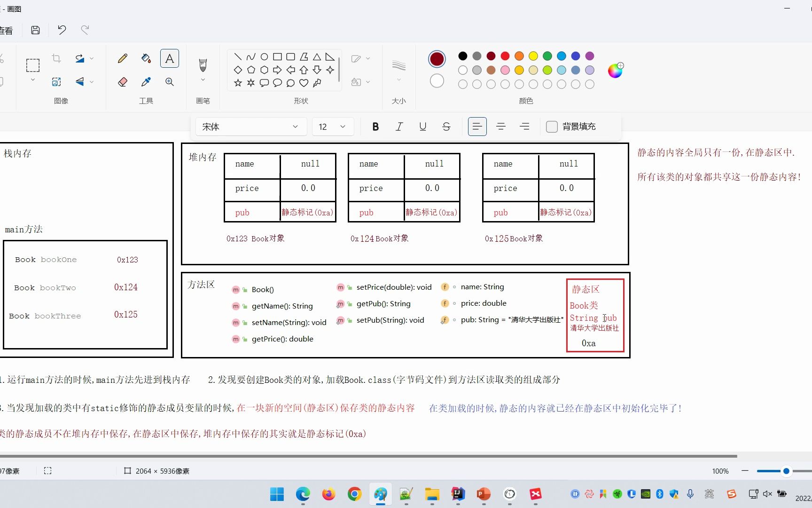Image resolution: width=812 pixels, height=508 pixels.
Task: Activate the text tool A
Action: pyautogui.click(x=170, y=58)
